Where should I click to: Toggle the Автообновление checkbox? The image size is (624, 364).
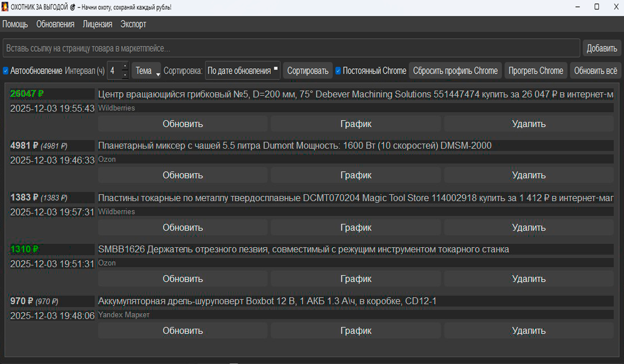coord(6,71)
